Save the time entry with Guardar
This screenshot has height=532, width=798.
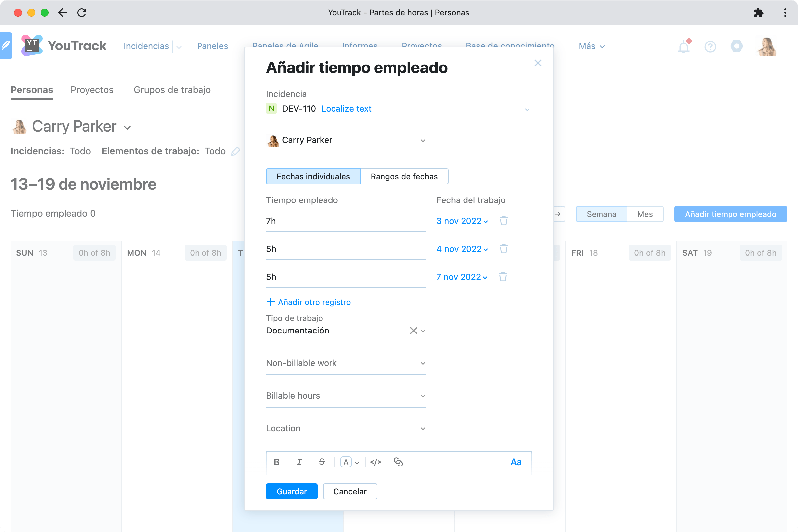(292, 491)
